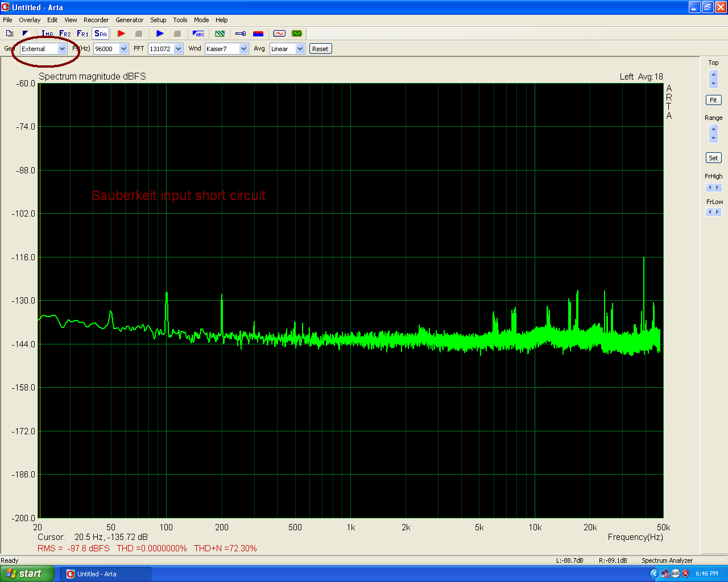Click the FrLow left arrow

(710, 212)
